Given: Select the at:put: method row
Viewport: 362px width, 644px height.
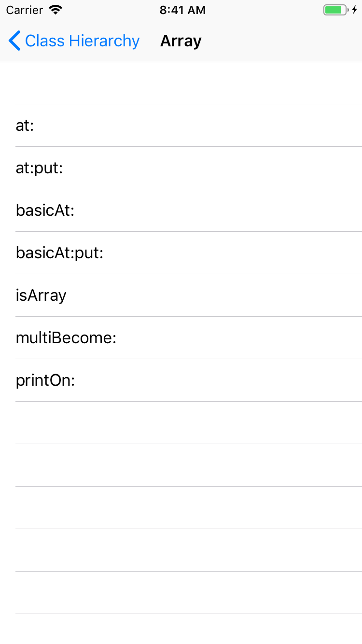Looking at the screenshot, I should coord(181,168).
